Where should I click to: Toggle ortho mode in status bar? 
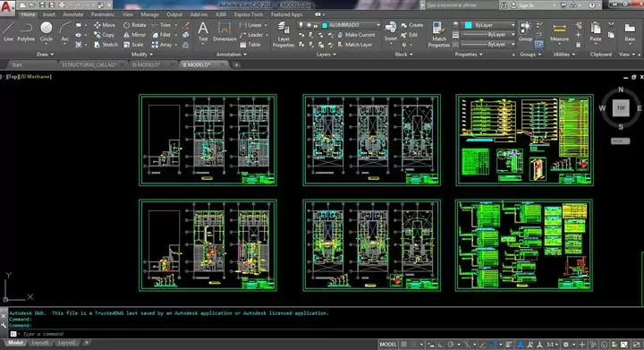(x=440, y=345)
